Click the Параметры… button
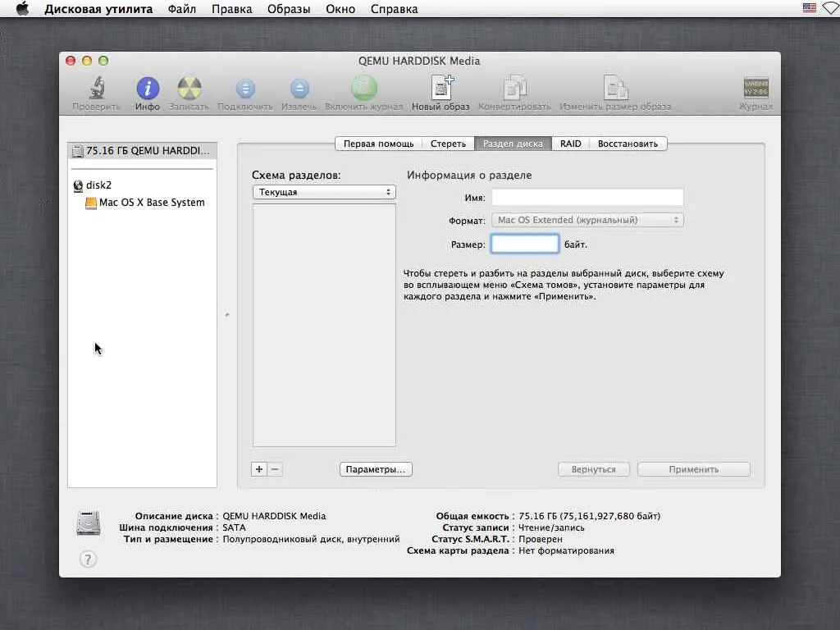The height and width of the screenshot is (630, 840). 376,469
